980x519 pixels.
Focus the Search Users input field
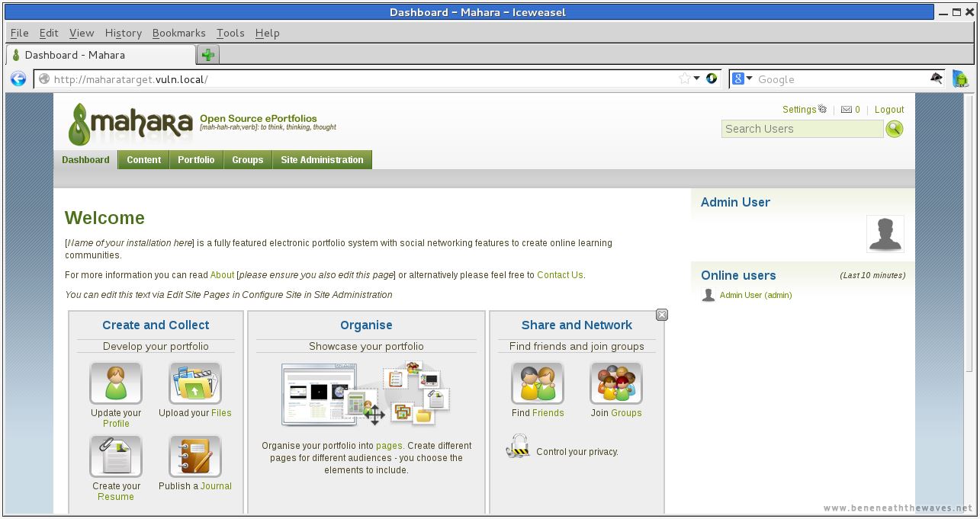tap(802, 129)
